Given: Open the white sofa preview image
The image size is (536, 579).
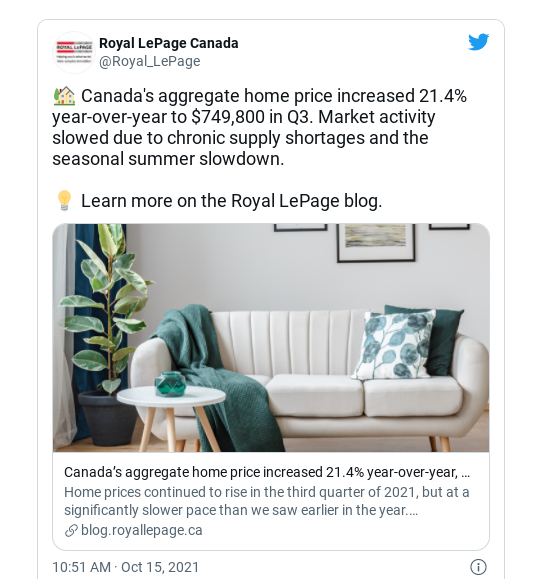Looking at the screenshot, I should point(271,338).
